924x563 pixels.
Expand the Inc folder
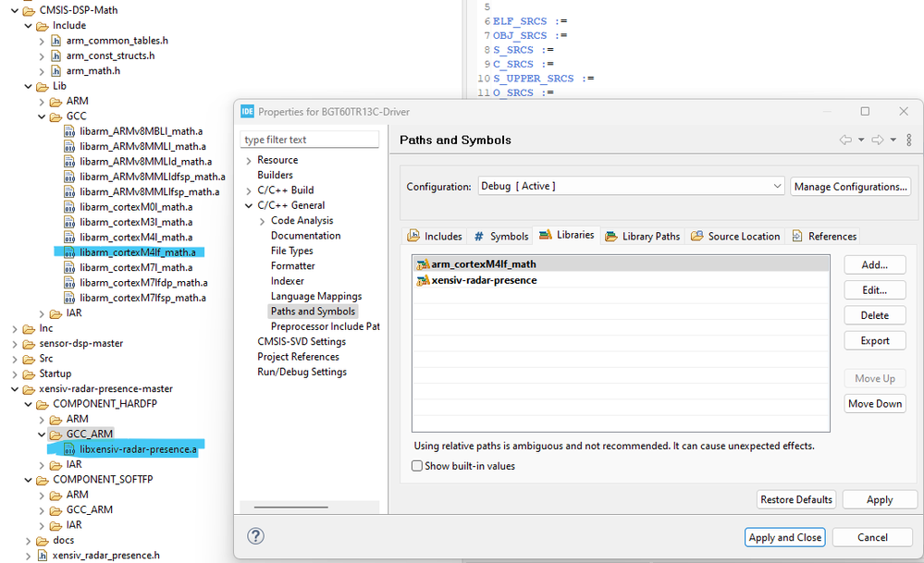[x=15, y=329]
